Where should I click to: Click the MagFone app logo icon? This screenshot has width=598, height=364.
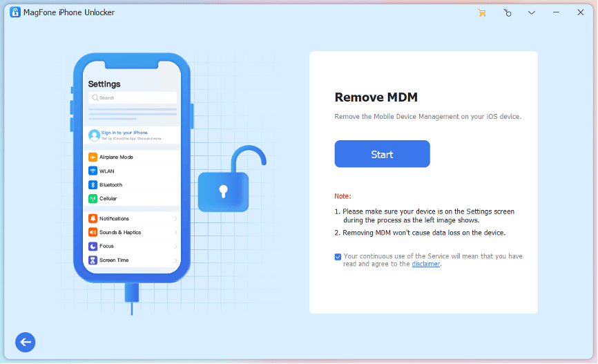[x=15, y=12]
